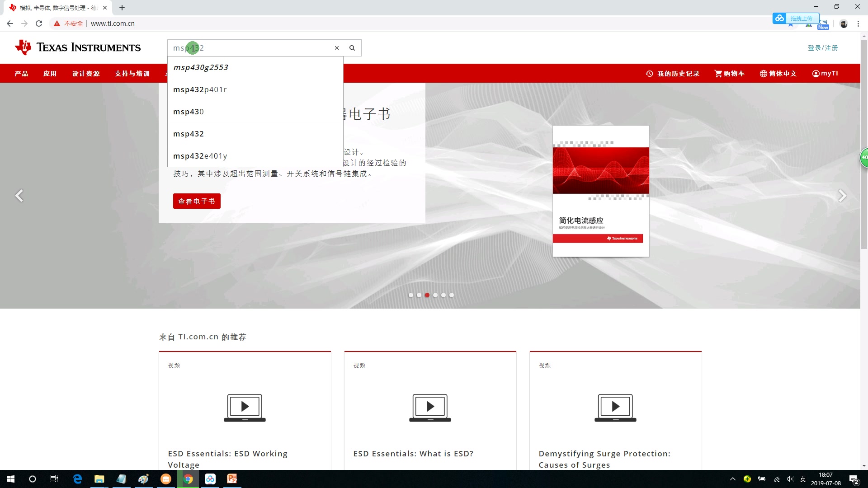Switch to the 模拟, 半导体 browser tab

click(54, 8)
